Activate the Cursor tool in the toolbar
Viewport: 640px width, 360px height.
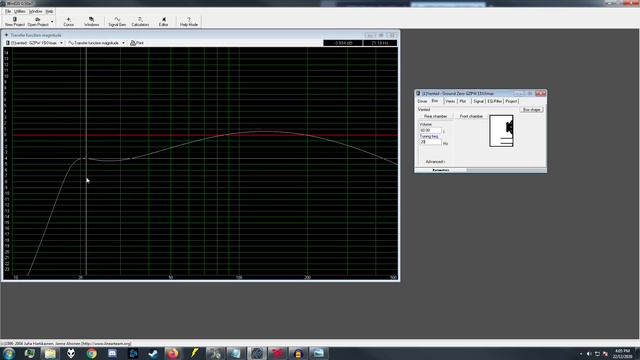(x=69, y=22)
